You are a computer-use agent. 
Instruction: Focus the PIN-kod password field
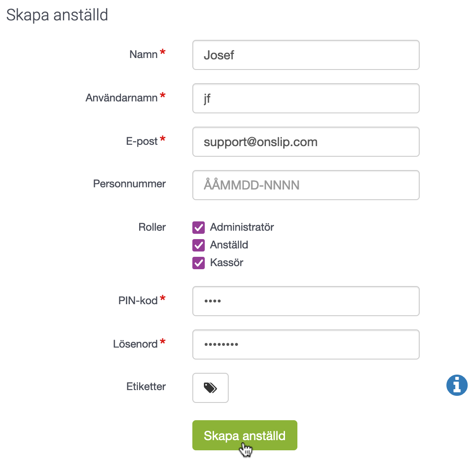pyautogui.click(x=306, y=301)
